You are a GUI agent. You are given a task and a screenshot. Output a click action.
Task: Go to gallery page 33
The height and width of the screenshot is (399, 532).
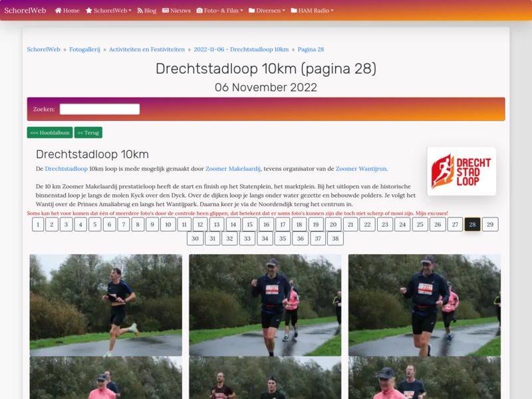coord(247,238)
